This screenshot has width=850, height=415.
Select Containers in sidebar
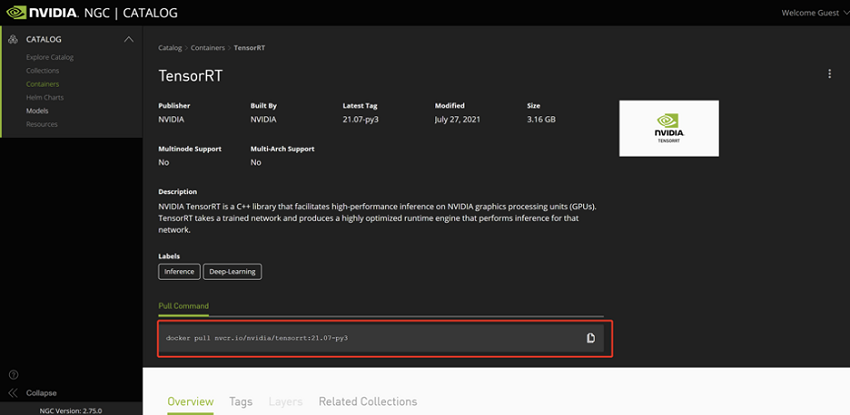[x=42, y=85]
